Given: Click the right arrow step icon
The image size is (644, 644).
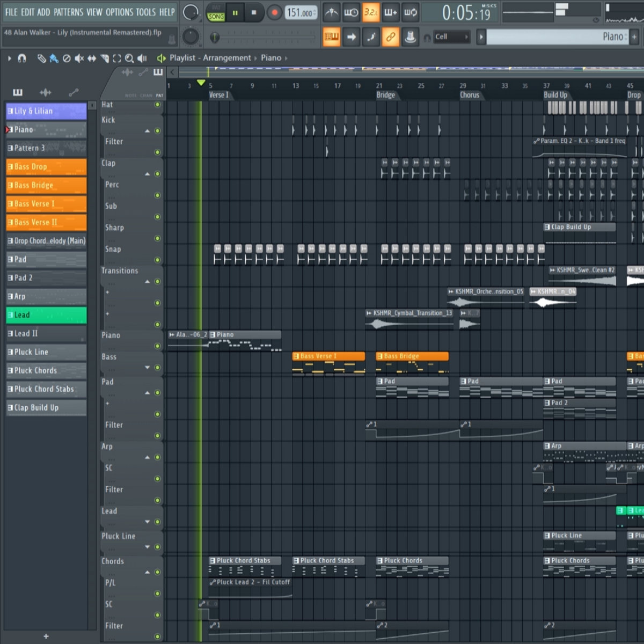Looking at the screenshot, I should (x=351, y=37).
